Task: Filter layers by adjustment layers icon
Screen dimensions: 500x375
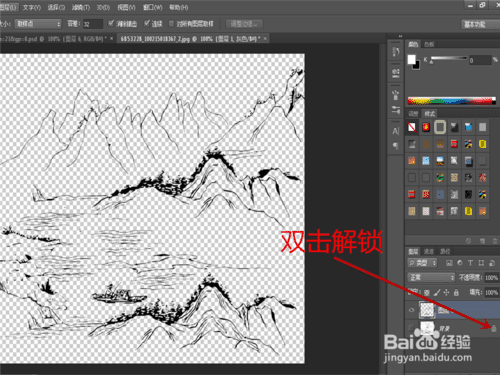Action: [x=460, y=263]
